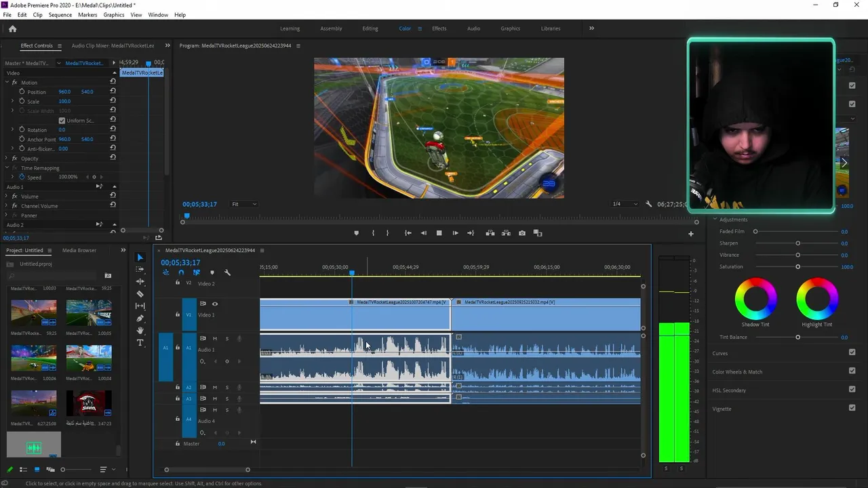Collapse the Adjustments section in Lumetri
The width and height of the screenshot is (868, 488).
pos(715,220)
